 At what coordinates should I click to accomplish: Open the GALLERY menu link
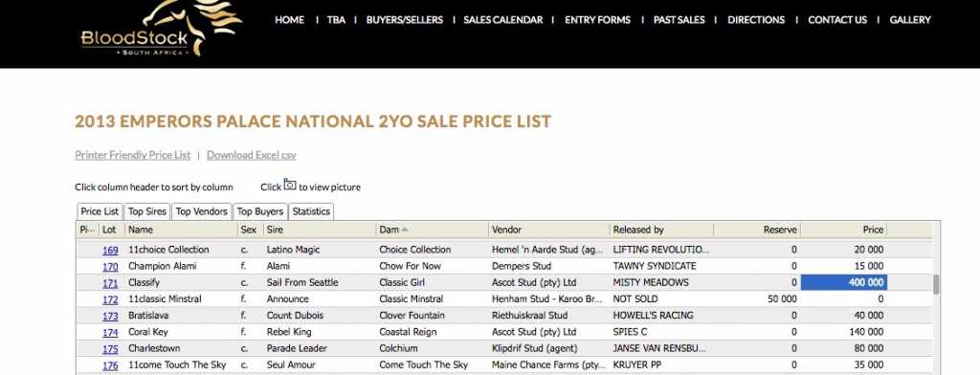pos(910,20)
